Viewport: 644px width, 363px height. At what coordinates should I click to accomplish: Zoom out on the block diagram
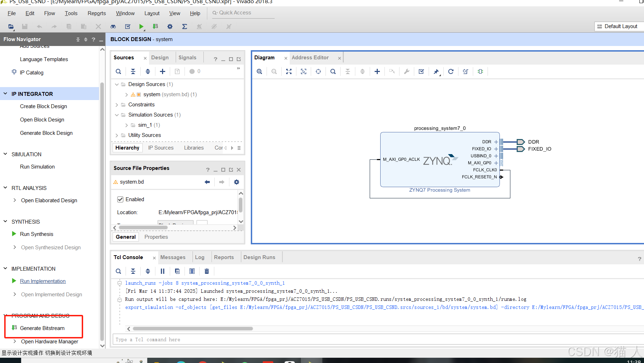(x=274, y=71)
